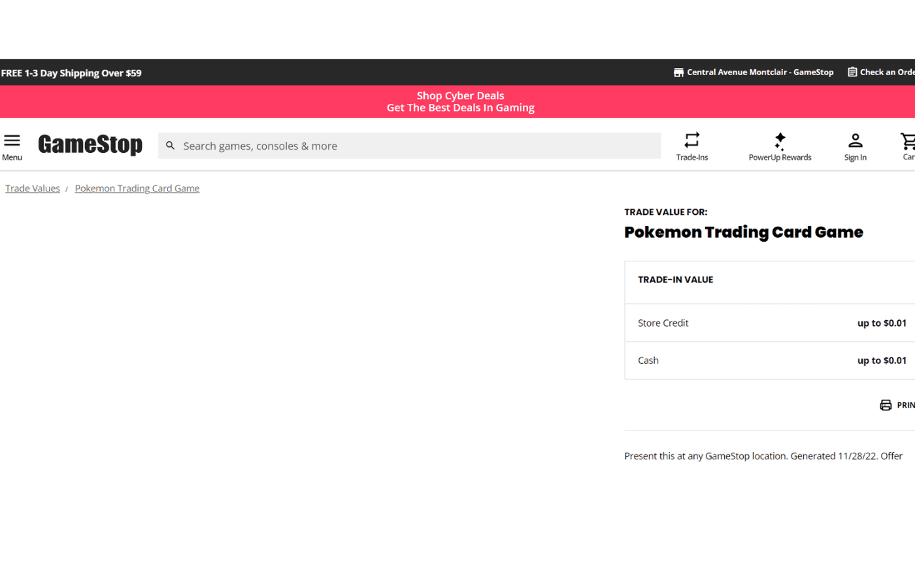Viewport: 915px width, 588px height.
Task: Click FREE 1-3 Day Shipping Over $59 text
Action: pos(71,73)
